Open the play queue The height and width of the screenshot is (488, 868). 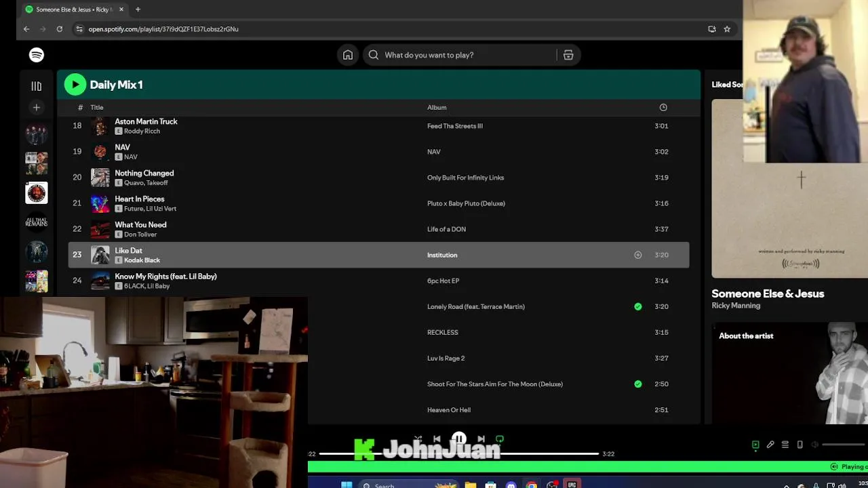pyautogui.click(x=785, y=445)
